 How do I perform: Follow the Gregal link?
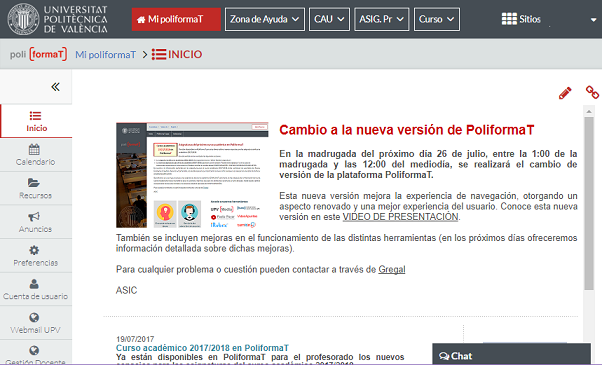pos(392,269)
